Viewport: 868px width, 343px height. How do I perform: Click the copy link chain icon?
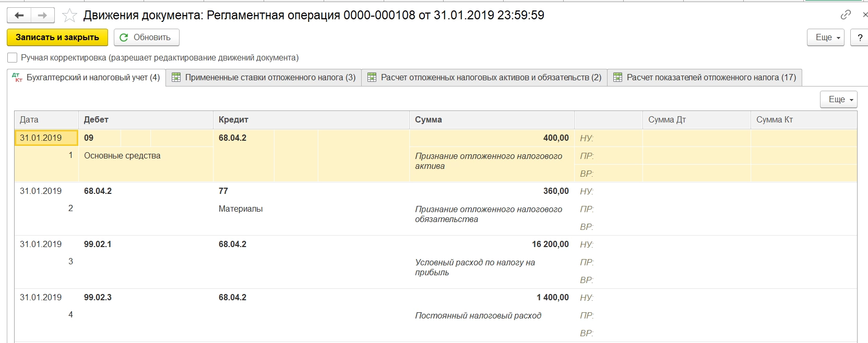pos(846,15)
